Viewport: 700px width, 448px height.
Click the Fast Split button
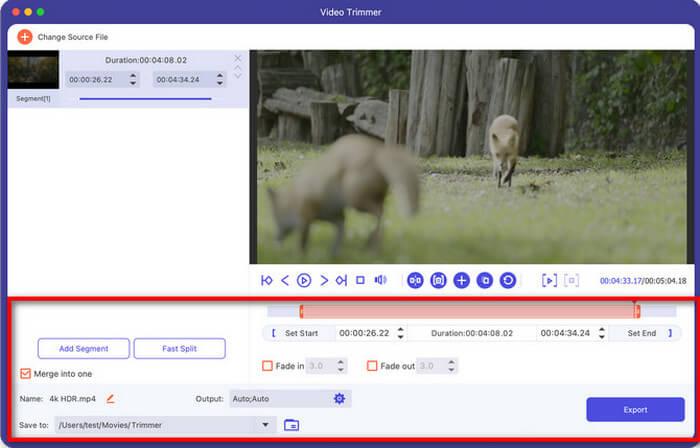[x=179, y=348]
